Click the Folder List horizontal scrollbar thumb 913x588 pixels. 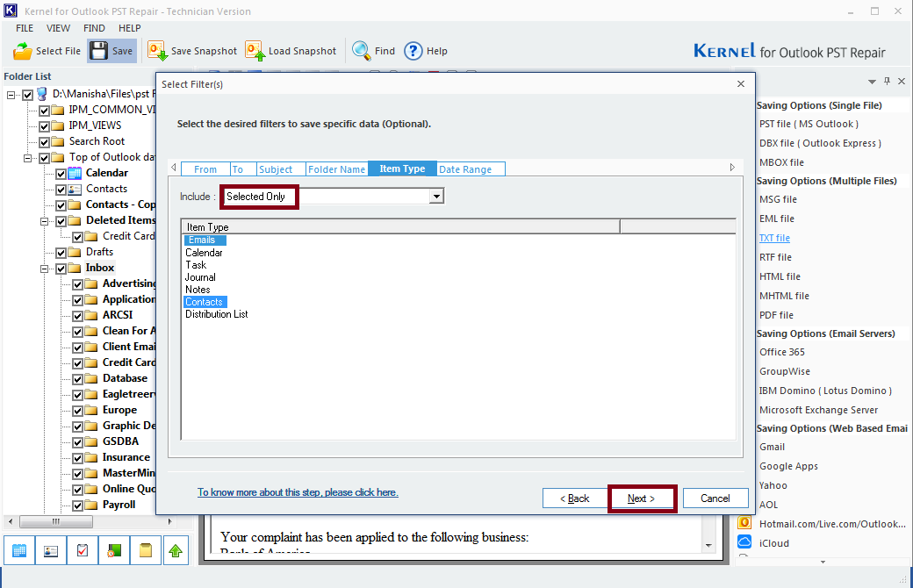point(56,521)
